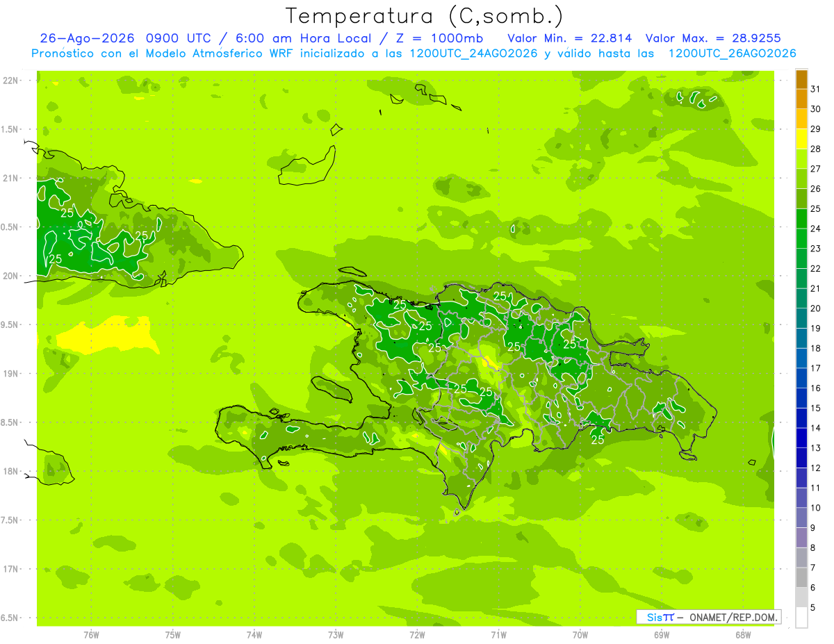This screenshot has height=644, width=834.
Task: Click the 76W longitude axis label
Action: coord(91,634)
